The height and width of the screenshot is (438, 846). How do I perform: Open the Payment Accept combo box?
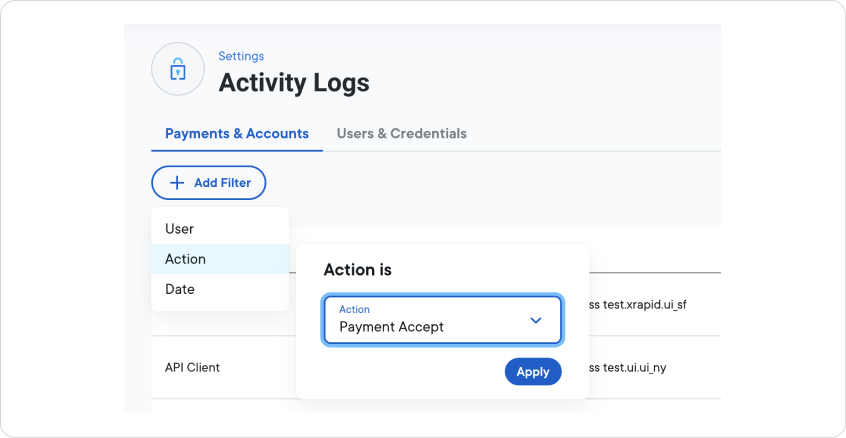[x=430, y=320]
